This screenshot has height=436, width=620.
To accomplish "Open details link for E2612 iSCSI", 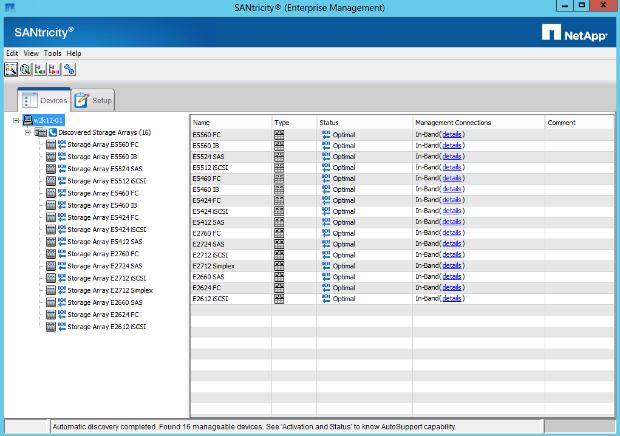I will [x=452, y=298].
